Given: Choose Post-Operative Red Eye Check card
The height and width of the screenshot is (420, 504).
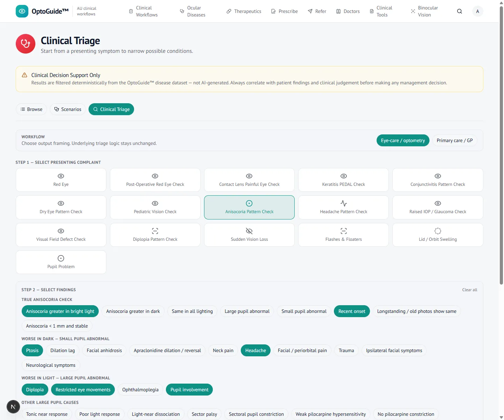Looking at the screenshot, I should click(155, 180).
